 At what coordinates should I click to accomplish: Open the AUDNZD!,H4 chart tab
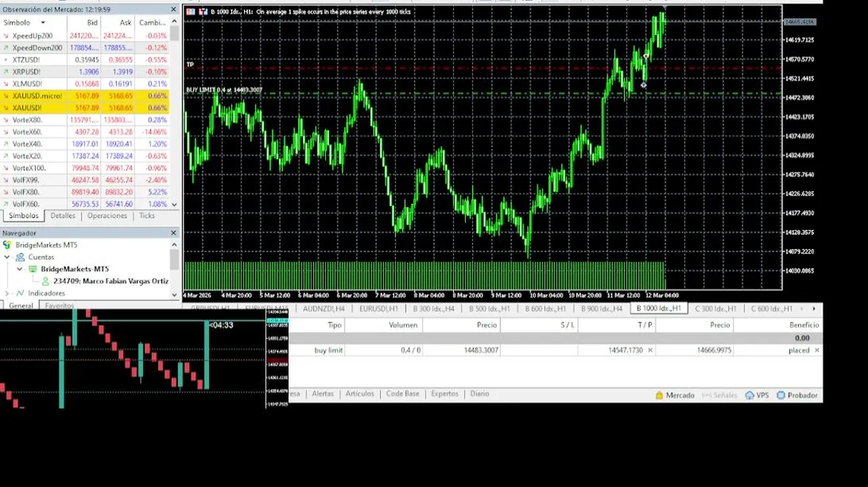pos(324,308)
